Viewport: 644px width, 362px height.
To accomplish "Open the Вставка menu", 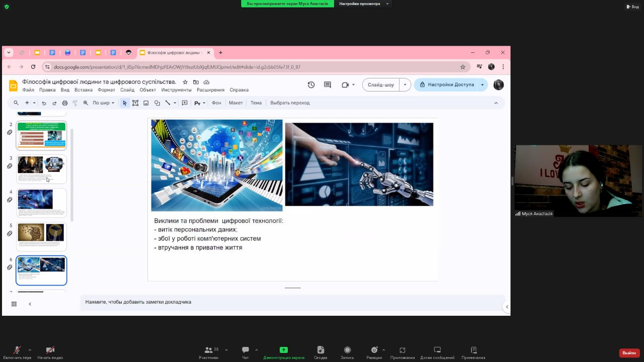I will pyautogui.click(x=84, y=90).
